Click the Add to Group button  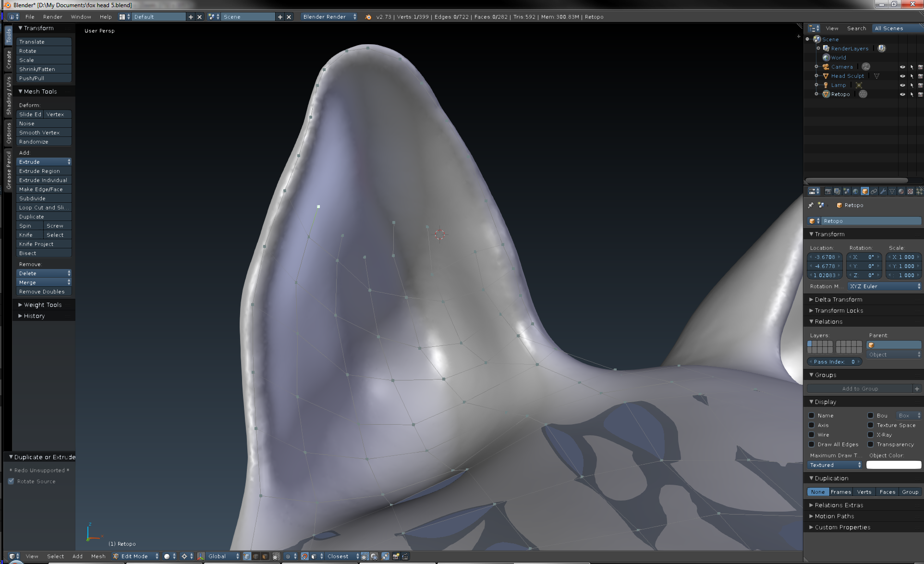859,388
